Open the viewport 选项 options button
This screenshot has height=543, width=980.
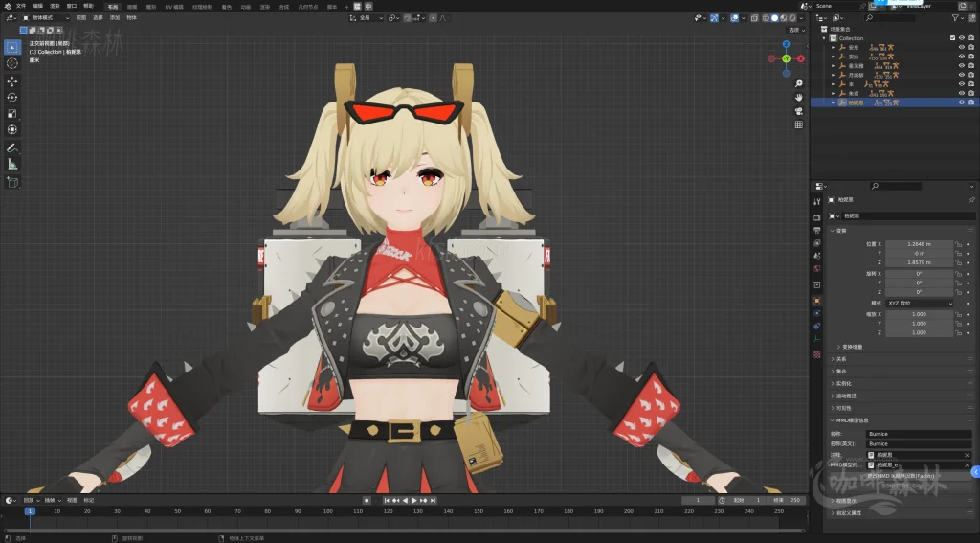(x=795, y=30)
